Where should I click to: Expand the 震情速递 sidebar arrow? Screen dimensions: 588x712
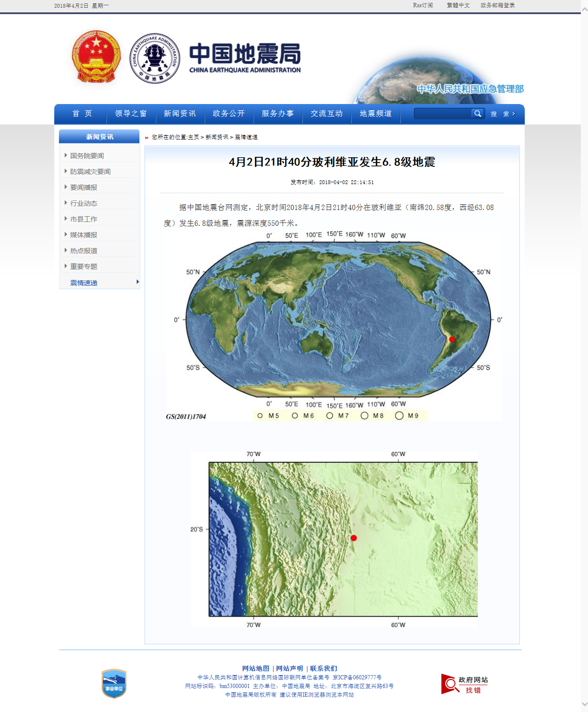click(138, 283)
